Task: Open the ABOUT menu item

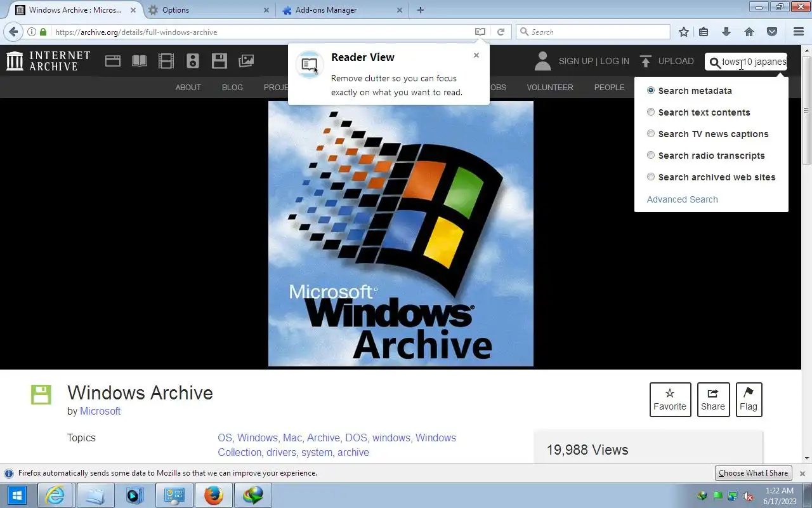Action: pos(188,88)
